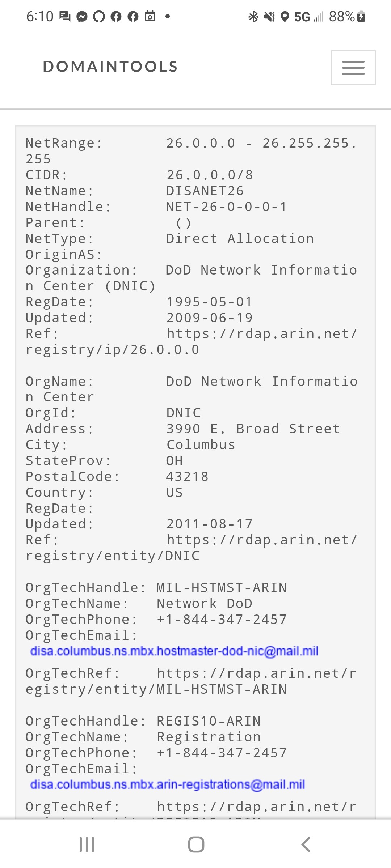Screen dimensions: 391x868
Task: Tap the DOMAINTOOLS logo
Action: click(110, 67)
